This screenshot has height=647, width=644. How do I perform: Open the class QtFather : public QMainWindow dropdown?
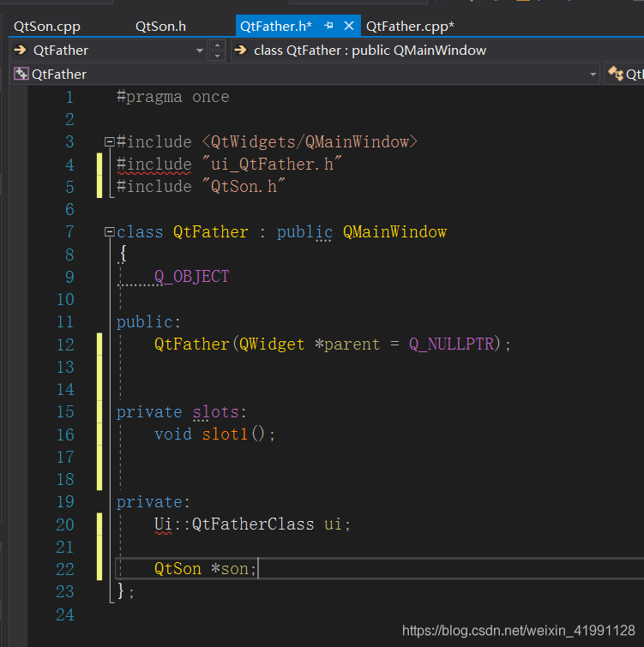pos(436,51)
